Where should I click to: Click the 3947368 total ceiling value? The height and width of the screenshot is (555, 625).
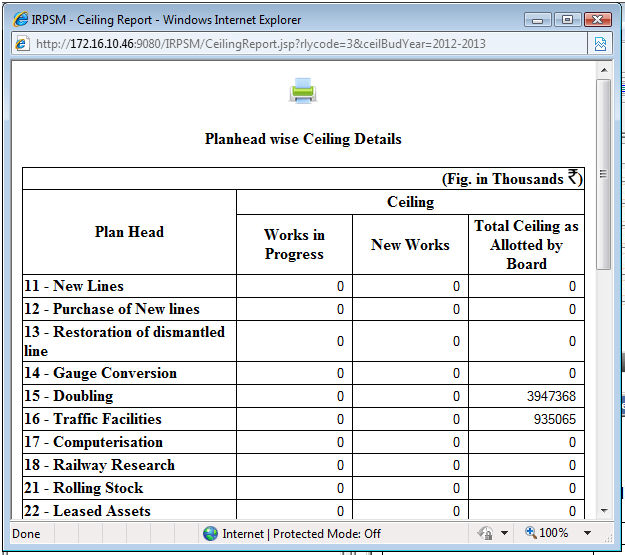pos(551,397)
